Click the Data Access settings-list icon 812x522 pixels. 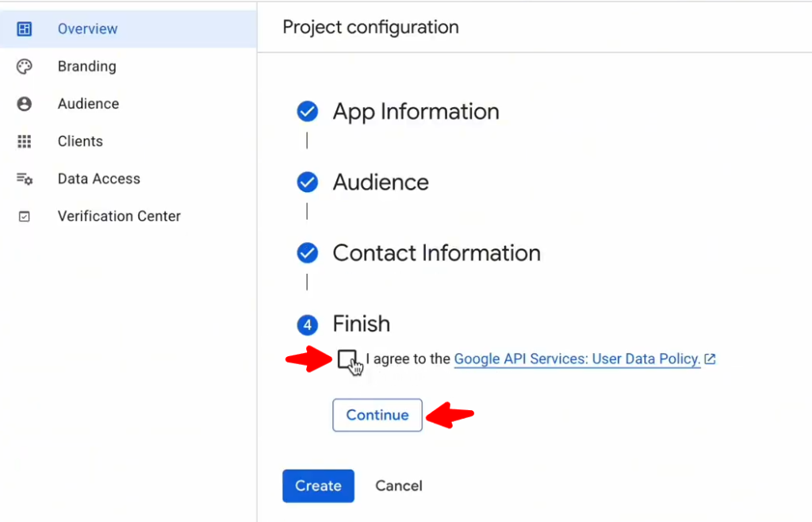pos(25,179)
